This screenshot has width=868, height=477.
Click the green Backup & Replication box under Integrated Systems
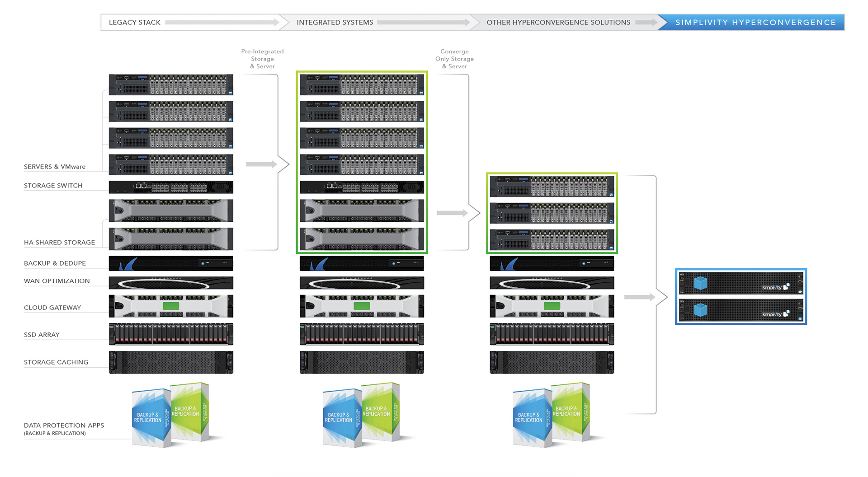[379, 411]
